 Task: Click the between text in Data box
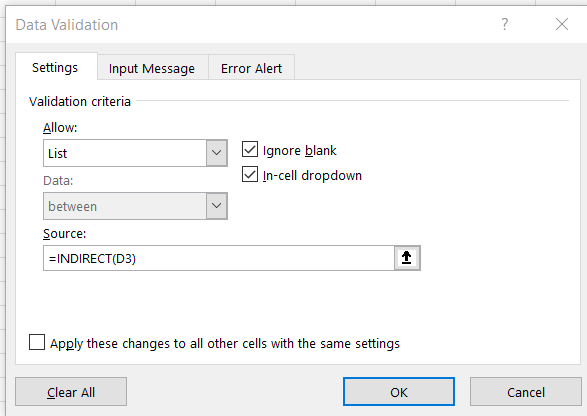click(73, 206)
